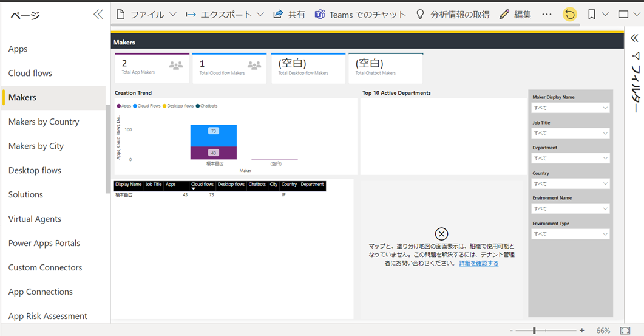Open the Maker Display Name dropdown

(570, 108)
